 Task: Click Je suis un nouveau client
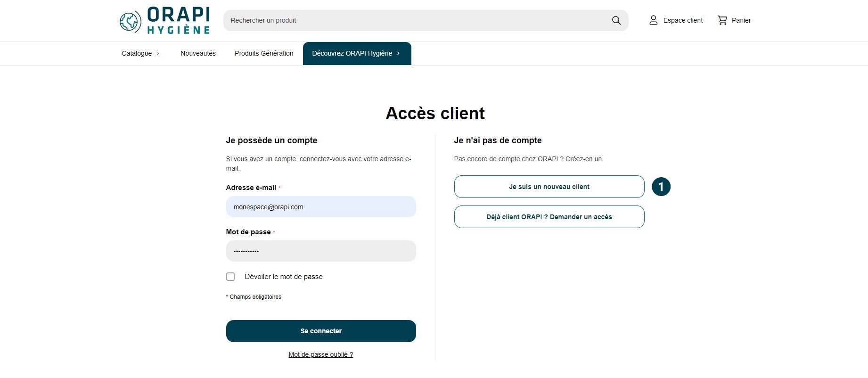[x=549, y=187]
